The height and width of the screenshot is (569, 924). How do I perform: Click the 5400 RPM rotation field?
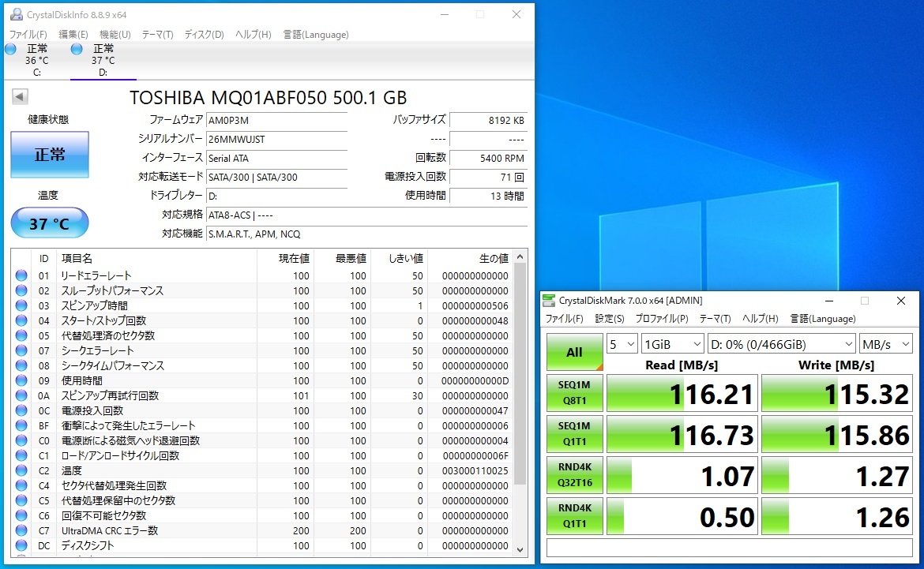pos(488,158)
